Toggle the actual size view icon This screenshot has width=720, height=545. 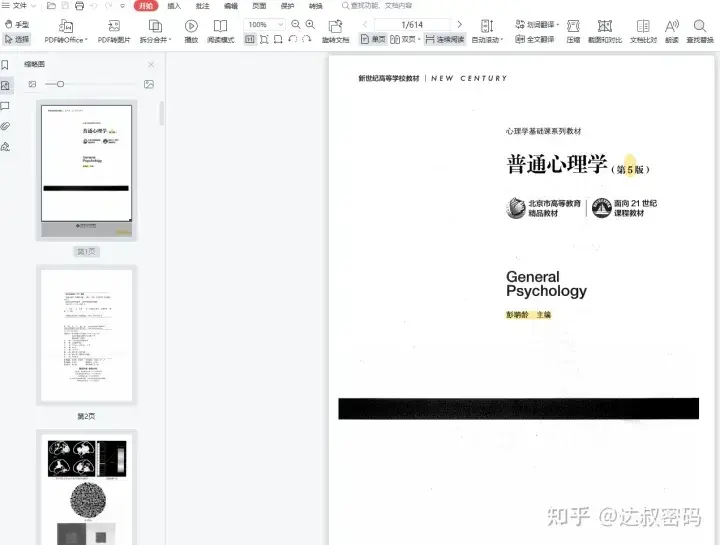pos(249,39)
